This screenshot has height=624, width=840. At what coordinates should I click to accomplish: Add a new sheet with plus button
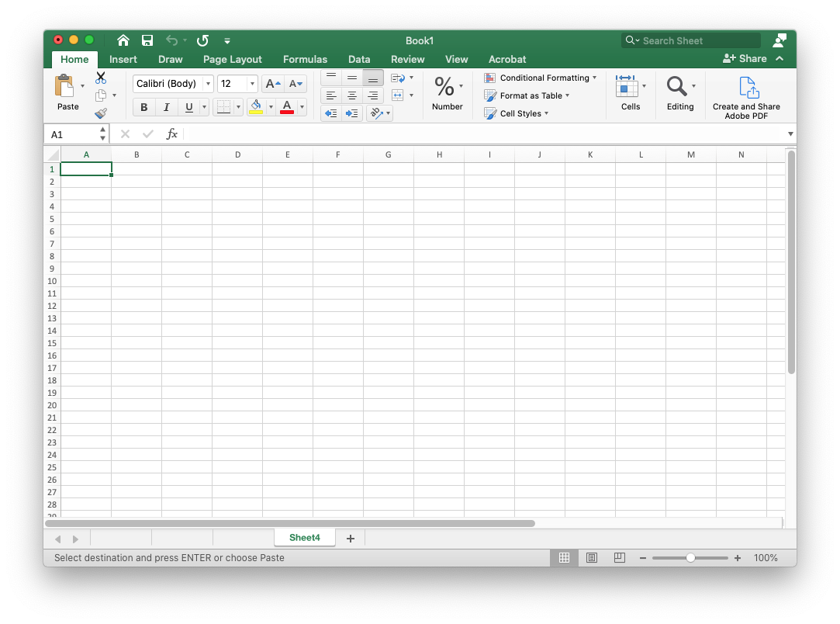351,538
